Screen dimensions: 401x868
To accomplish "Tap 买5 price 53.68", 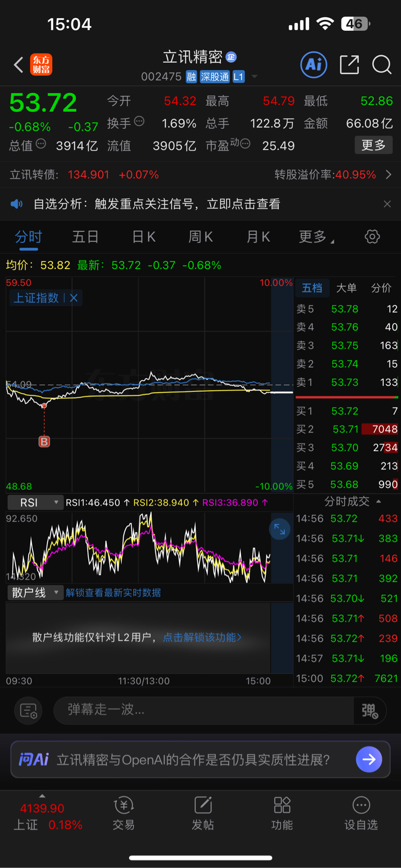I will [x=345, y=484].
